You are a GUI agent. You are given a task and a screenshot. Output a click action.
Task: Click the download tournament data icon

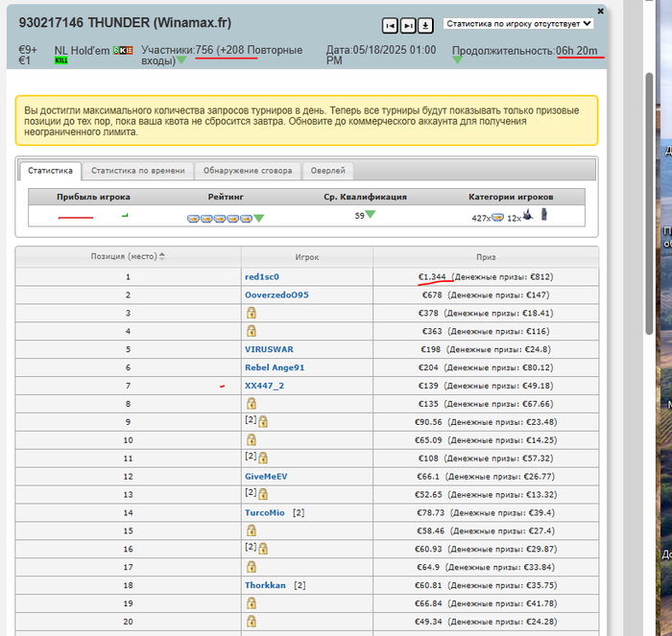425,26
